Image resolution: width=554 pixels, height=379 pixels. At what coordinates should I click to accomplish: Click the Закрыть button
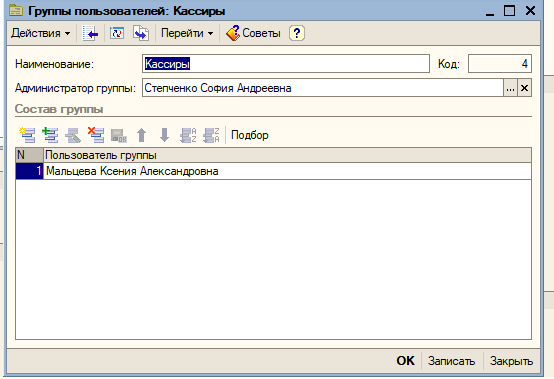pyautogui.click(x=511, y=361)
